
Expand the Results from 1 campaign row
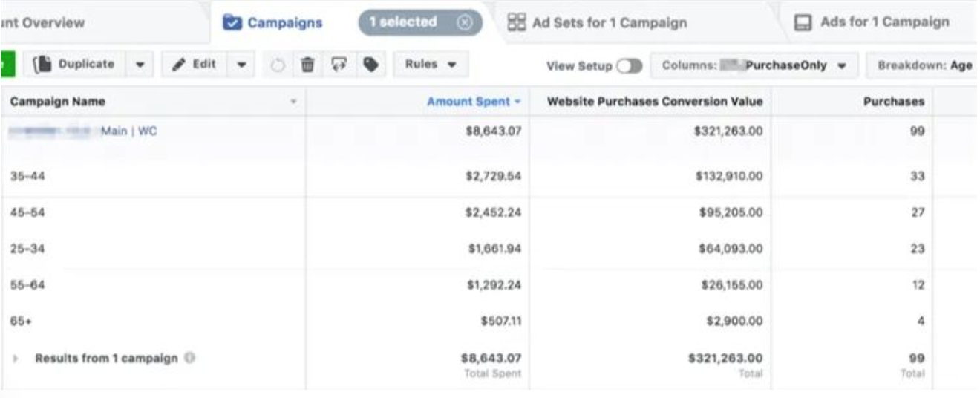(16, 359)
